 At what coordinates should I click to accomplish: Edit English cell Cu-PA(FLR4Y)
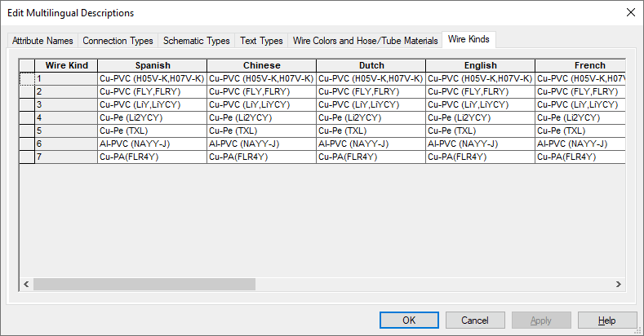click(x=481, y=157)
